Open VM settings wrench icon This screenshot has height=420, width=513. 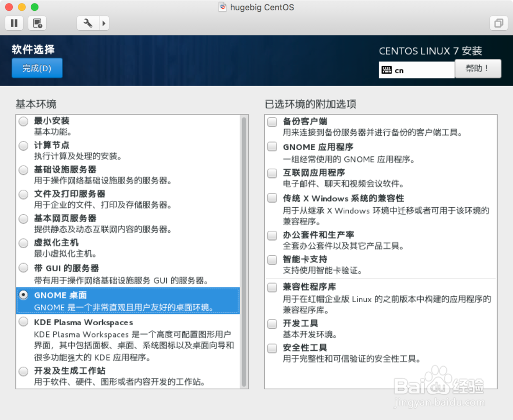pyautogui.click(x=88, y=23)
